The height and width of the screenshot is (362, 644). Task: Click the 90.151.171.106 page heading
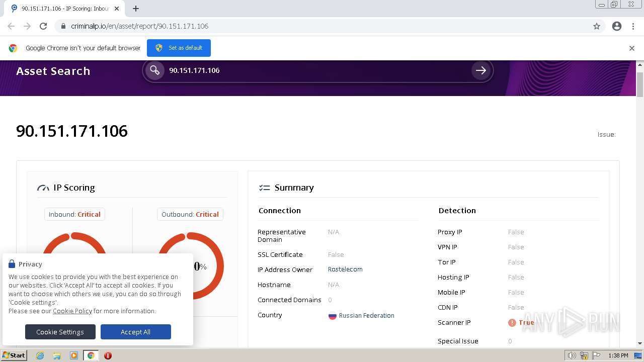(x=72, y=131)
